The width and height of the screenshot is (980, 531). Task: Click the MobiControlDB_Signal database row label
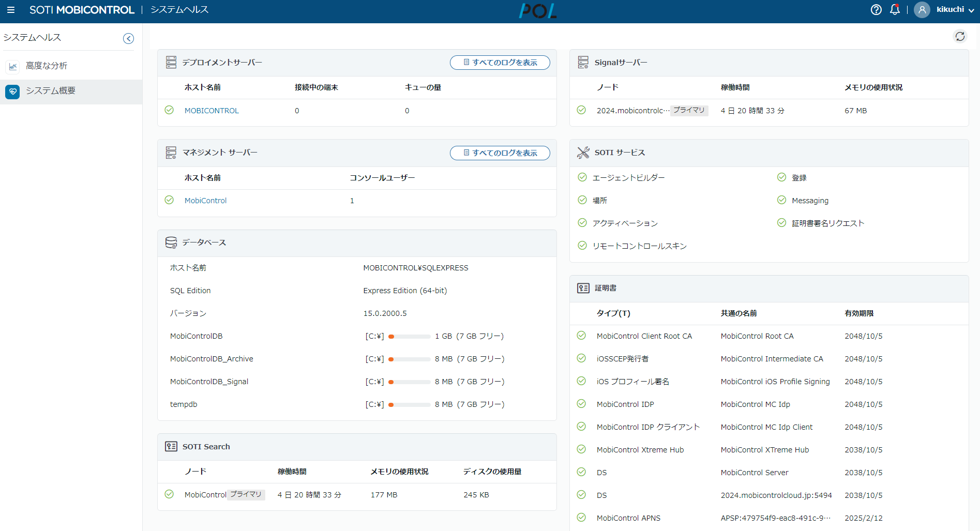coord(209,382)
